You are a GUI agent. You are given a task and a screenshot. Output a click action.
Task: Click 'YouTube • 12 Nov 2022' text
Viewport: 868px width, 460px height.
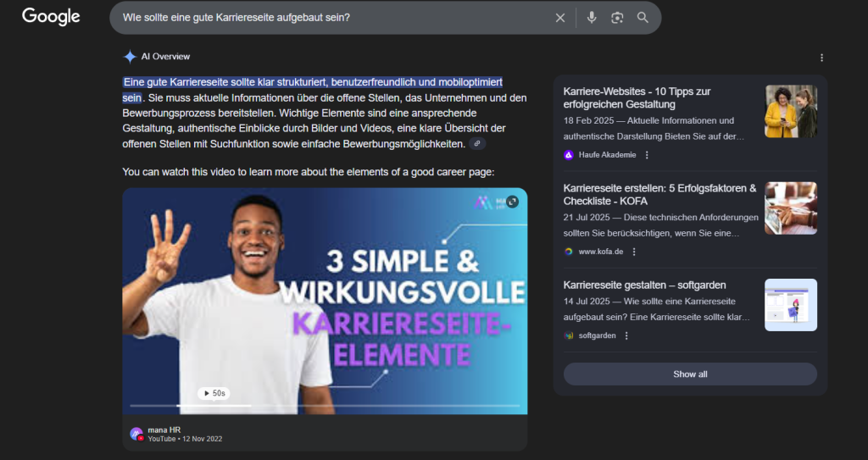(x=185, y=439)
